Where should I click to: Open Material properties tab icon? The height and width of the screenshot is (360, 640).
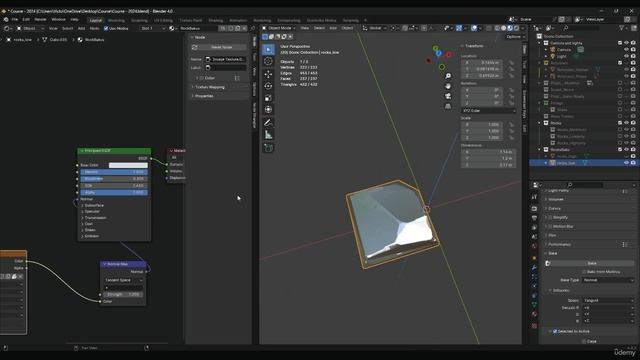pyautogui.click(x=534, y=314)
